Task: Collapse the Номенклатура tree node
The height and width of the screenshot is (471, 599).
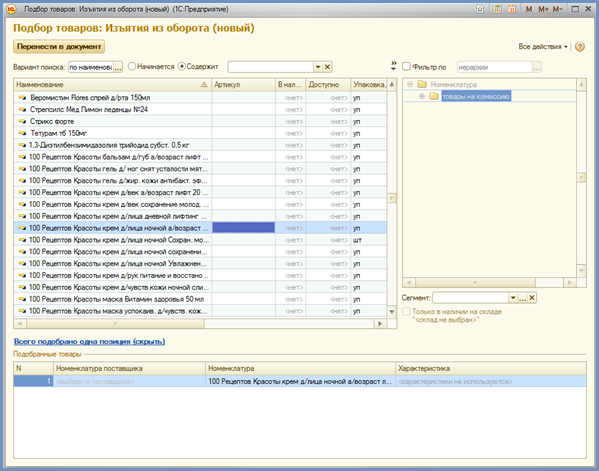Action: (410, 84)
